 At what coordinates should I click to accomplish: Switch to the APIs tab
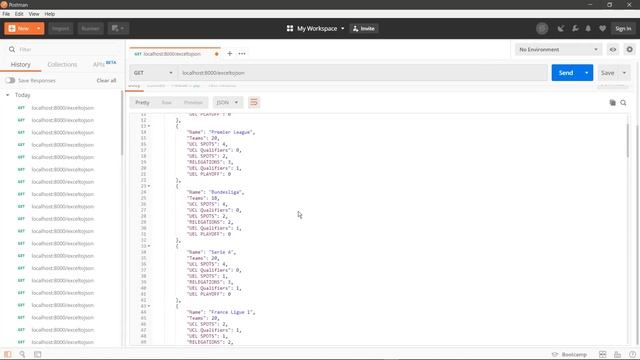(104, 64)
